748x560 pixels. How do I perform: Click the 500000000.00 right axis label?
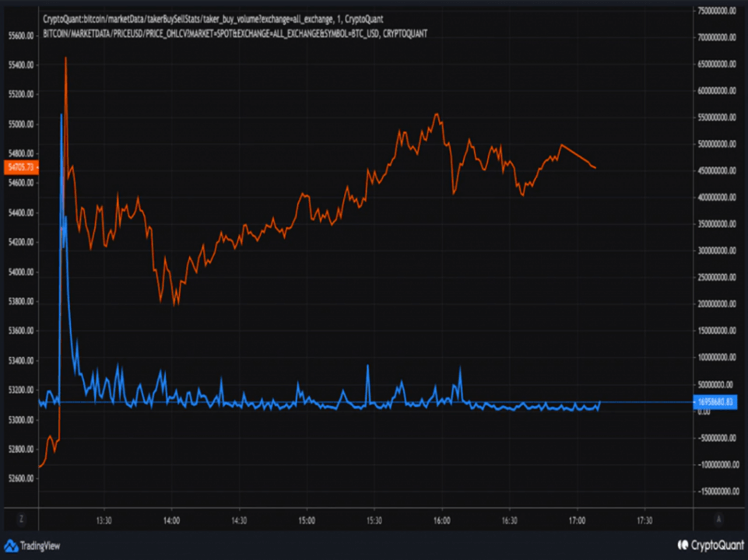[x=716, y=145]
